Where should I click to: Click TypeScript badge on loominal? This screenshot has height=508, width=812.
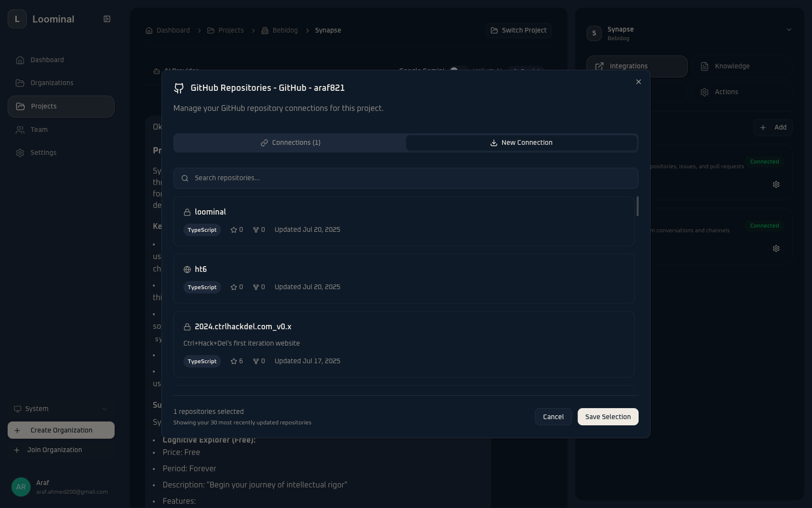[x=202, y=230]
